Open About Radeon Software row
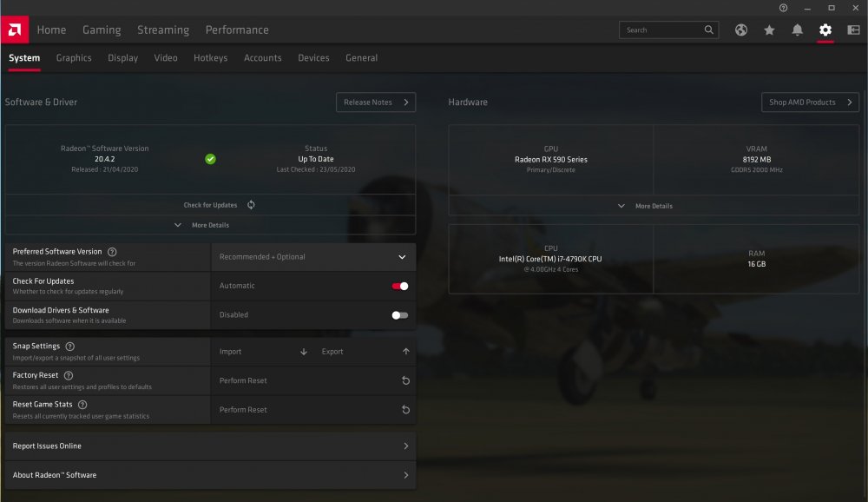The height and width of the screenshot is (502, 868). (x=210, y=475)
